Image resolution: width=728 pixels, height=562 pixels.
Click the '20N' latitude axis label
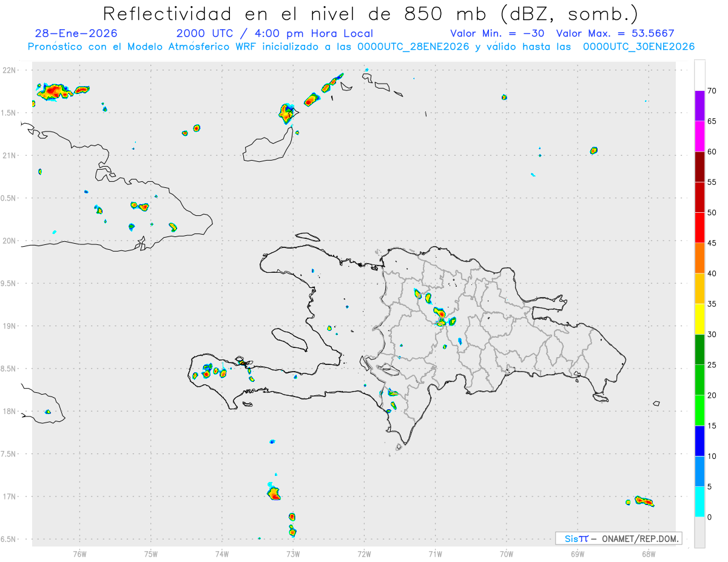[x=10, y=241]
